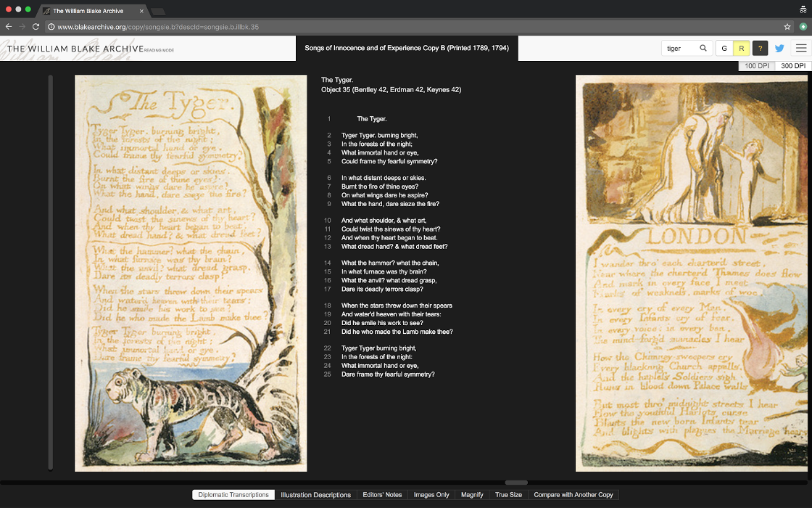Click the browser forward arrow
This screenshot has width=812, height=508.
tap(22, 26)
